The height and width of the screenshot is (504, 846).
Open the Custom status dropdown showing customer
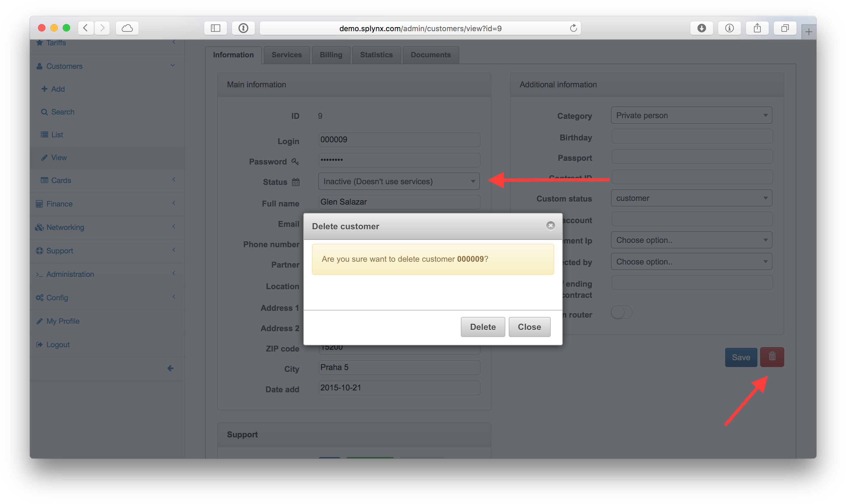tap(691, 198)
